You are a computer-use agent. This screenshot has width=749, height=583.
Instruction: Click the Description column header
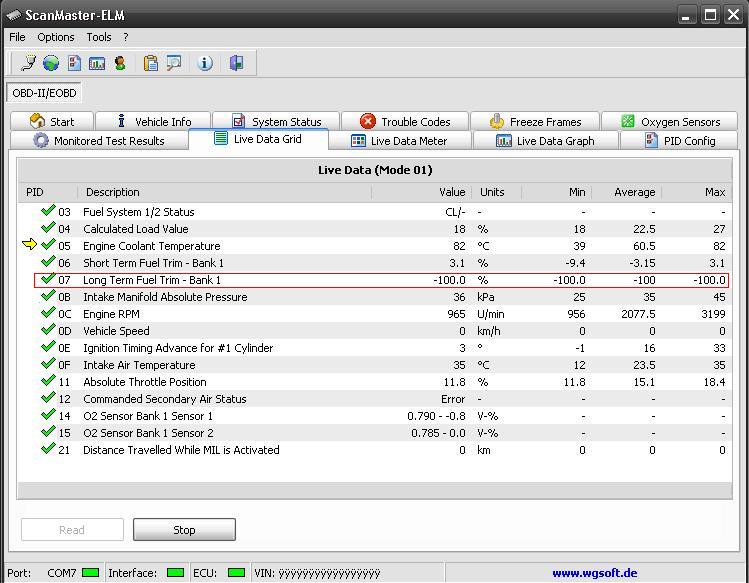pyautogui.click(x=225, y=192)
